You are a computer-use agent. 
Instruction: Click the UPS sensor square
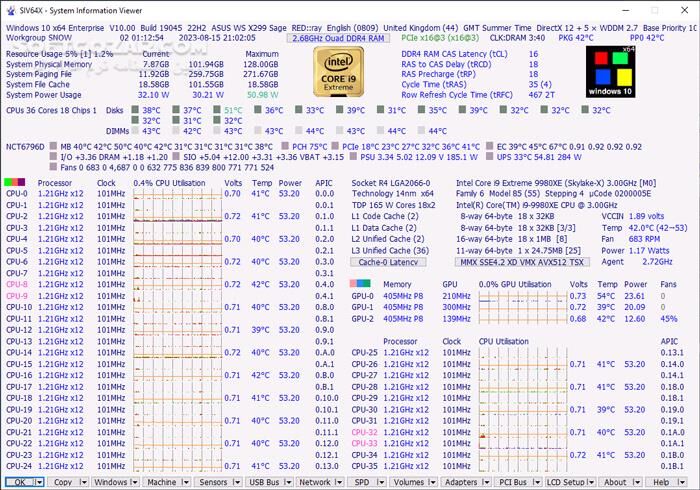tap(490, 156)
